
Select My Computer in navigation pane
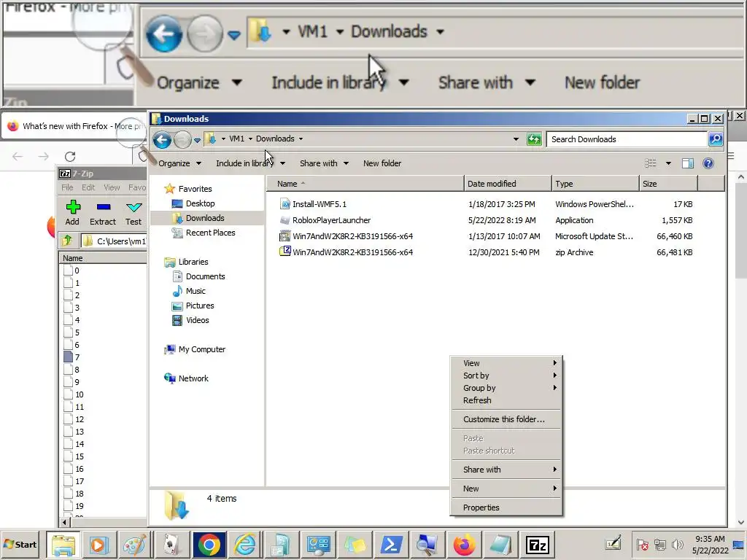point(201,349)
